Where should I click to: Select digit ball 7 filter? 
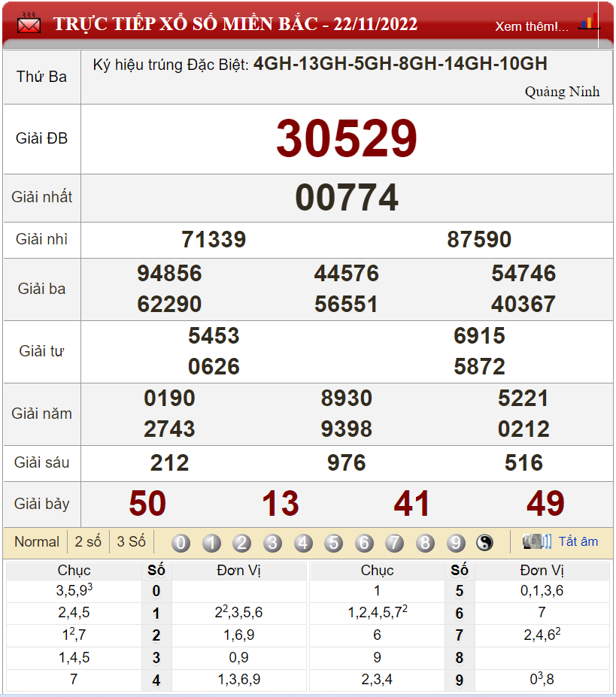pyautogui.click(x=395, y=543)
